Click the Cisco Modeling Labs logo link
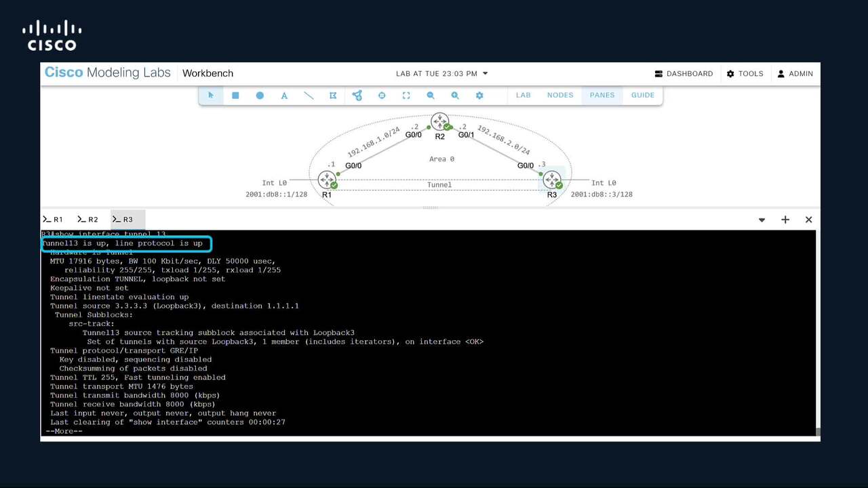This screenshot has width=868, height=488. pyautogui.click(x=108, y=73)
